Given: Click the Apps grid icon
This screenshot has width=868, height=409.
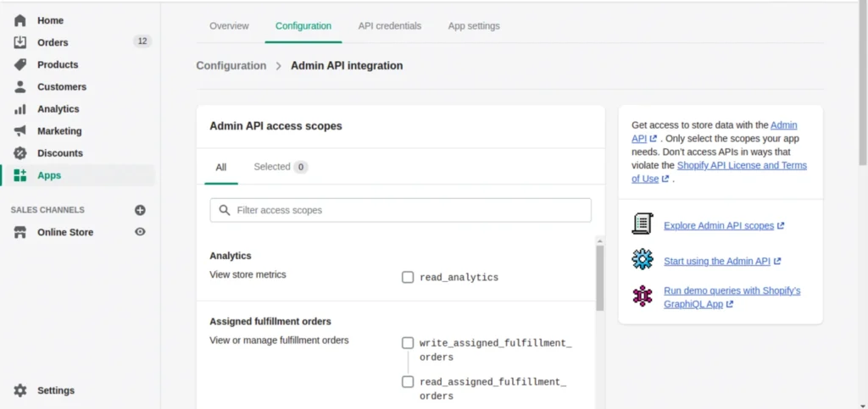Looking at the screenshot, I should [x=20, y=175].
